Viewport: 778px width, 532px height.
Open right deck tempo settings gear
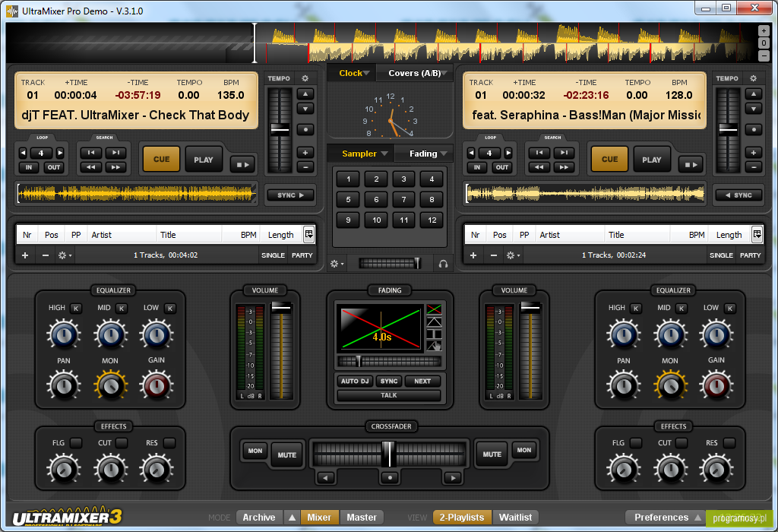[753, 78]
